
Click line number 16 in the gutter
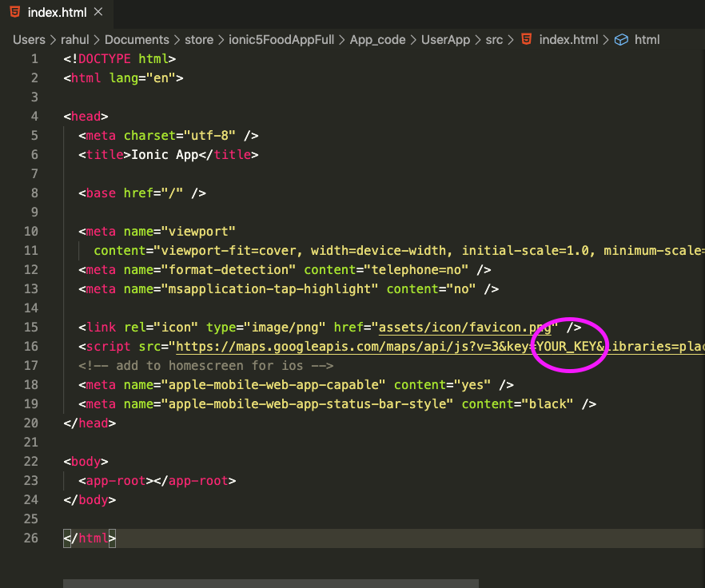(31, 347)
